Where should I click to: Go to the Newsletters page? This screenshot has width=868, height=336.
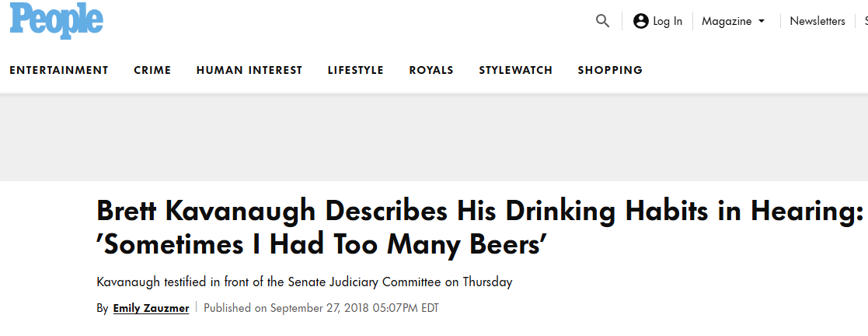817,22
